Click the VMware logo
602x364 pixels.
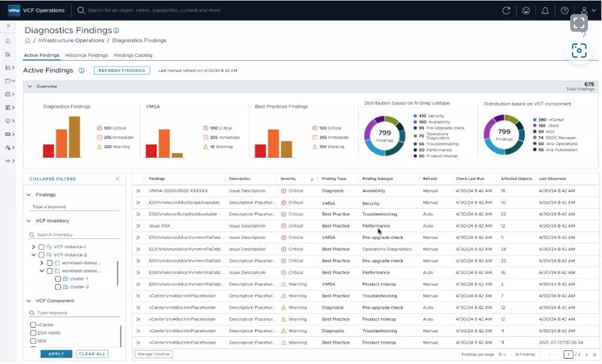(14, 11)
